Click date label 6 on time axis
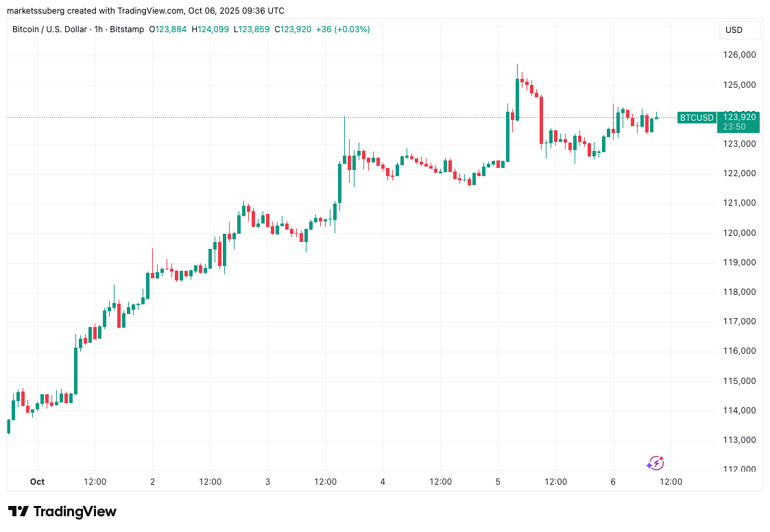 613,482
